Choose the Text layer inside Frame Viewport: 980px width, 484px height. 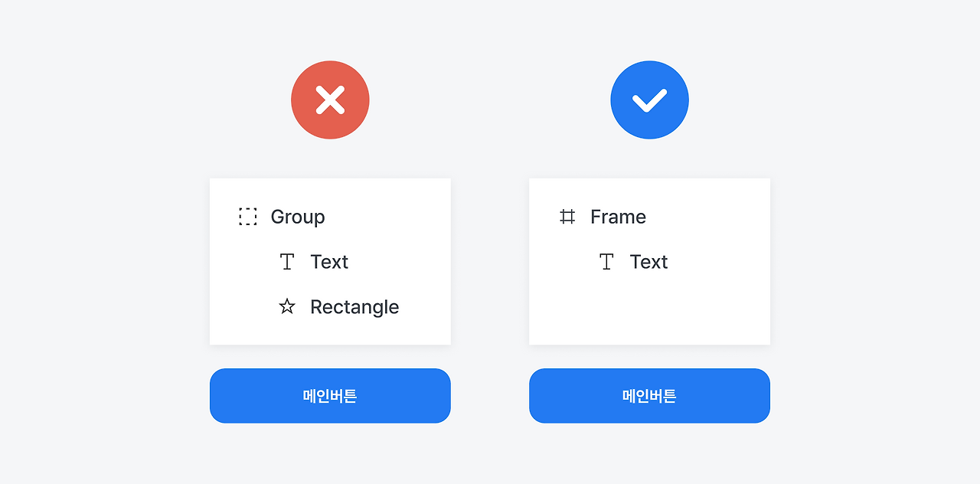point(648,262)
